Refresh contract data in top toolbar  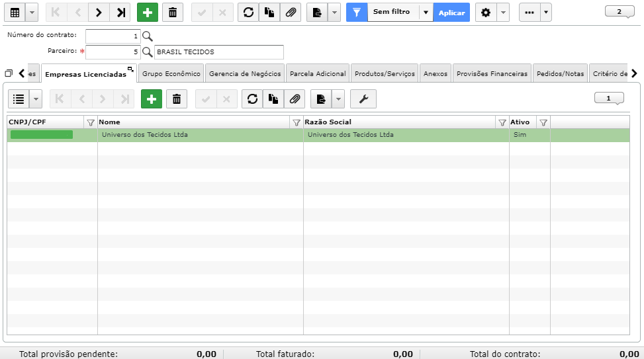coord(248,13)
